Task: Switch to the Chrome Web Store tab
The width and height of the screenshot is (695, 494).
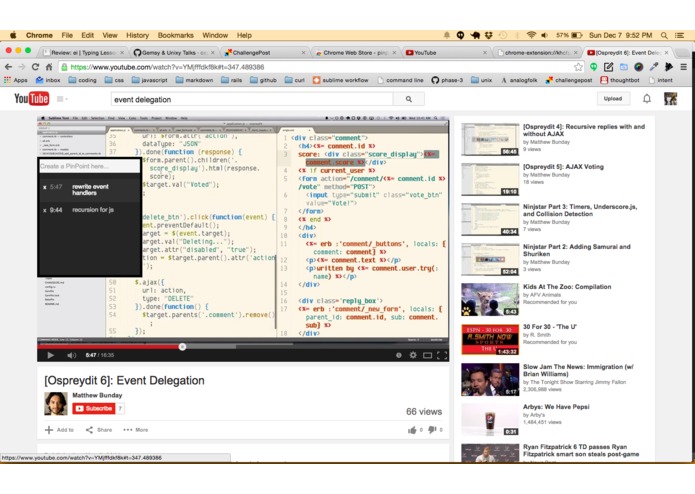Action: coord(355,53)
